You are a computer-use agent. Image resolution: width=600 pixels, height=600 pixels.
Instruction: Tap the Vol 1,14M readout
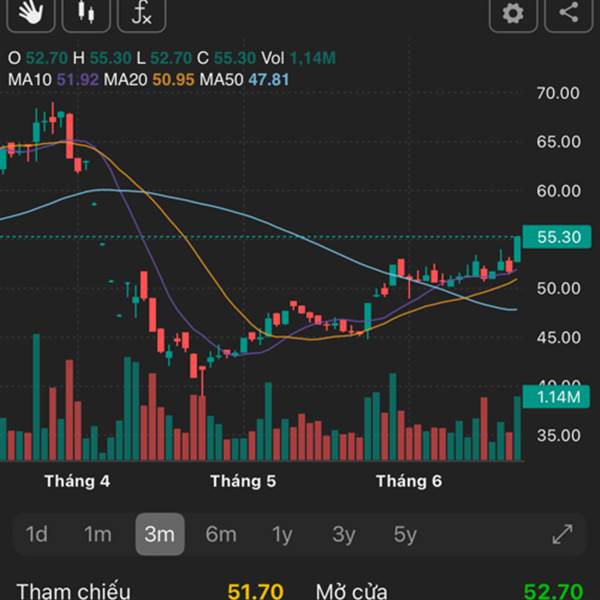298,58
